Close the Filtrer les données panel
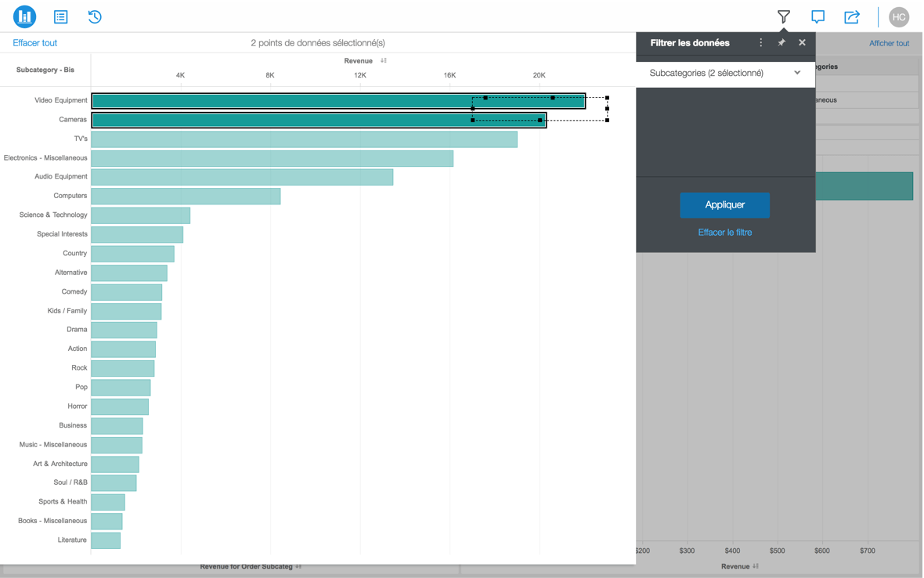924x578 pixels. 802,42
